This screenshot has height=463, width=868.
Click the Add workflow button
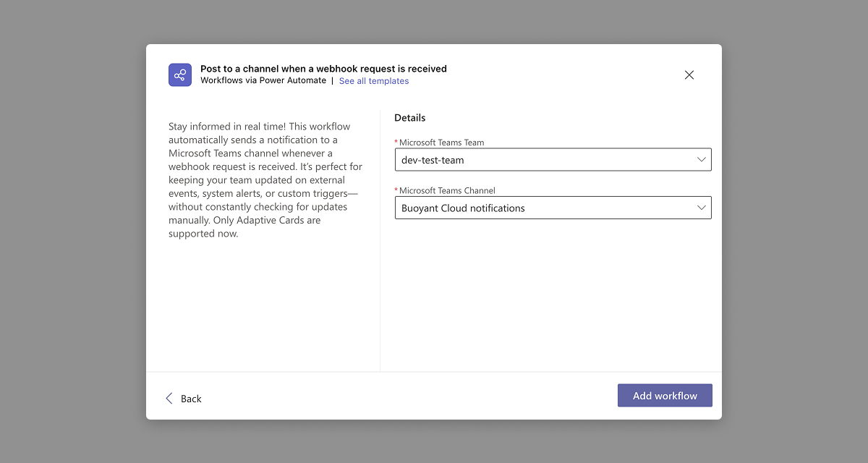(665, 396)
